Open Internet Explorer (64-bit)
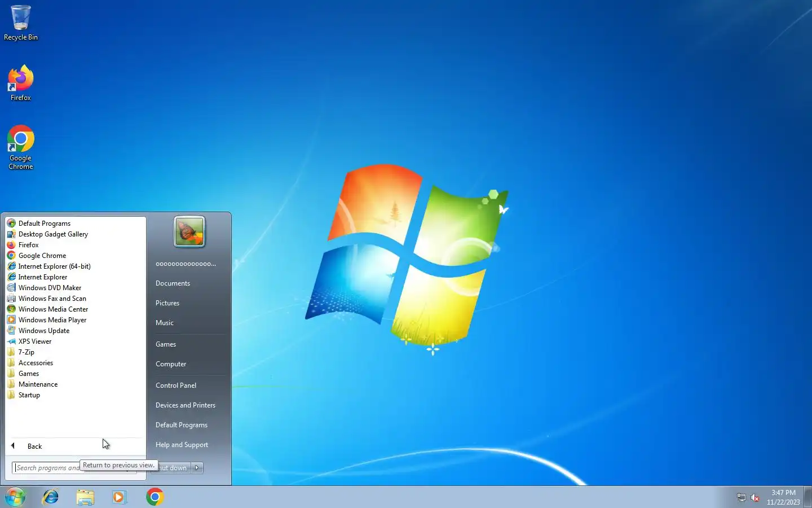 point(76,266)
